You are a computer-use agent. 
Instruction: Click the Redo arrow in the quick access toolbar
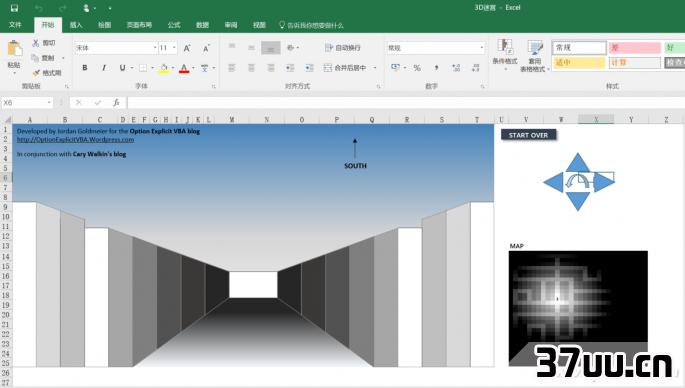(63, 8)
